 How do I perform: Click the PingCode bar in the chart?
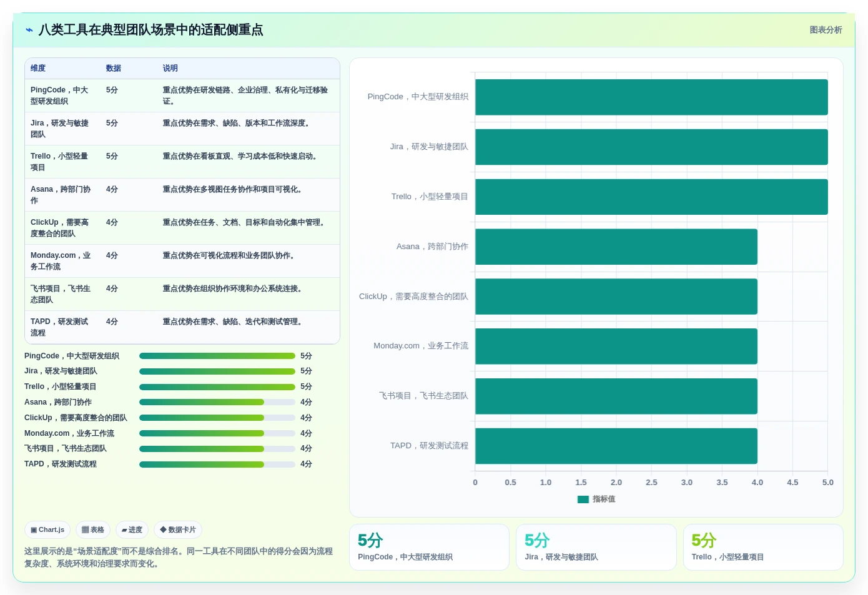(x=651, y=97)
